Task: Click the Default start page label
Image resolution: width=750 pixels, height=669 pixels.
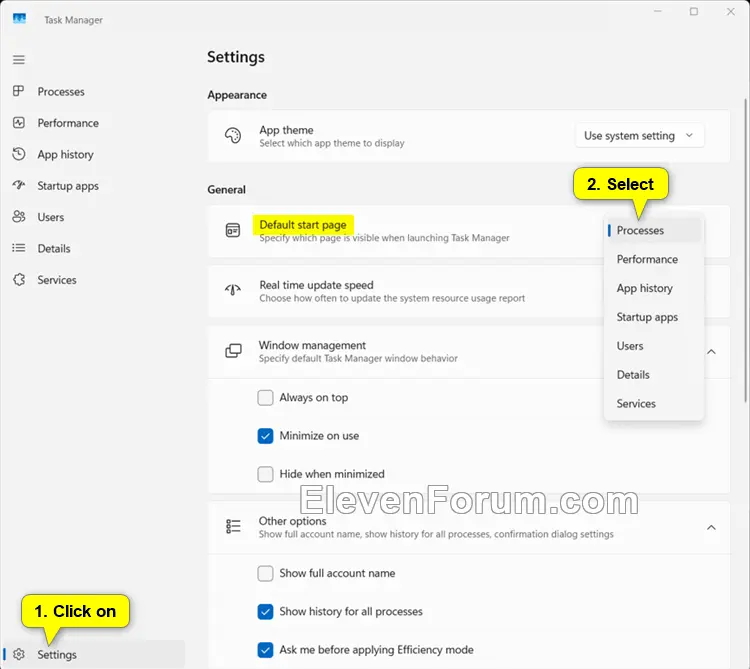Action: point(303,225)
